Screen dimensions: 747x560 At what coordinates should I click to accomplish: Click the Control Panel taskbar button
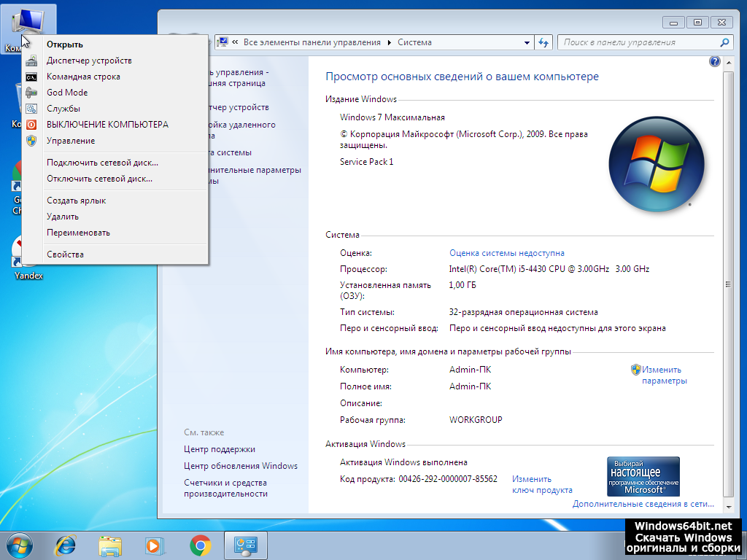pos(245,545)
